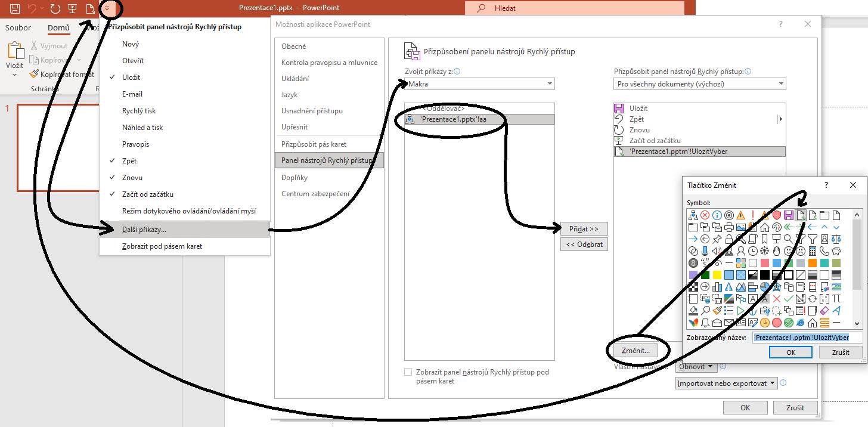Pick the piggy bank symbol
868x427 pixels.
pos(836,251)
